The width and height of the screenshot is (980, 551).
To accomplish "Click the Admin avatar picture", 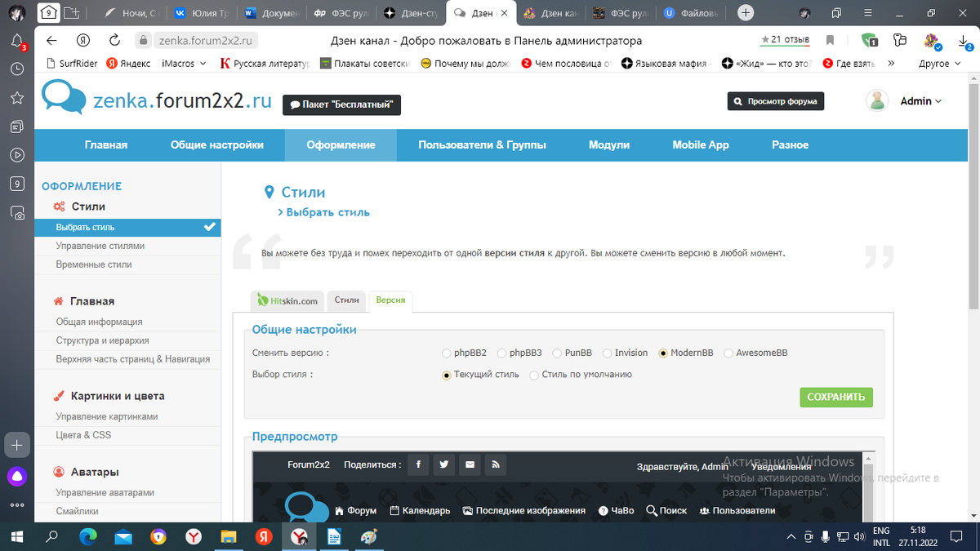I will 878,100.
